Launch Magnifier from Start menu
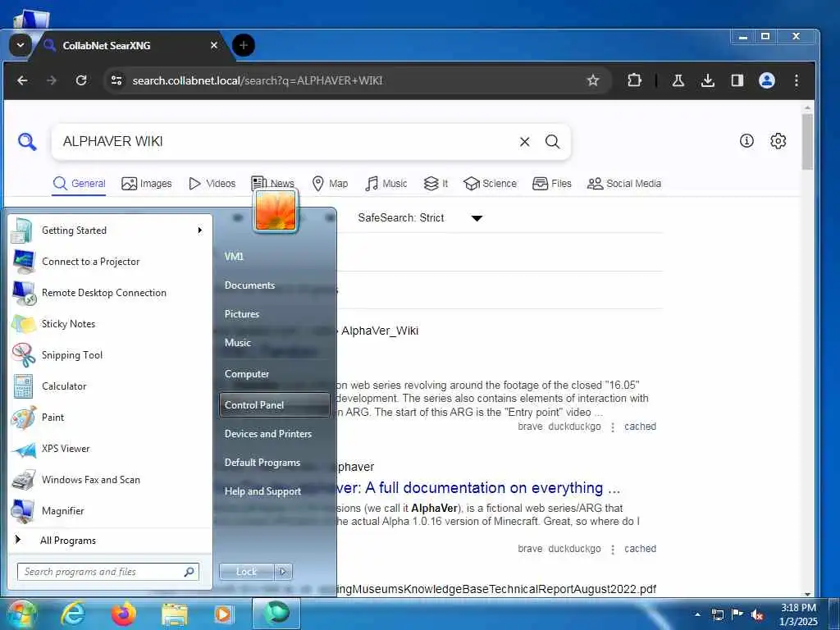The image size is (840, 630). [111, 510]
